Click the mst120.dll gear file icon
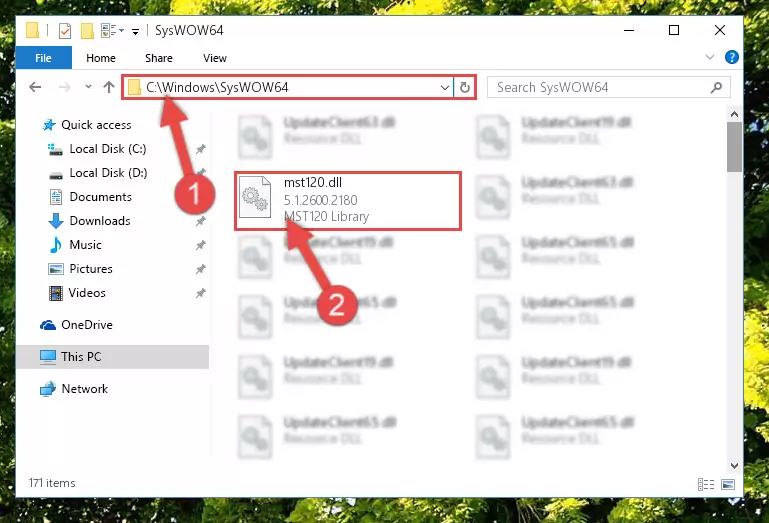The height and width of the screenshot is (523, 769). pos(255,197)
